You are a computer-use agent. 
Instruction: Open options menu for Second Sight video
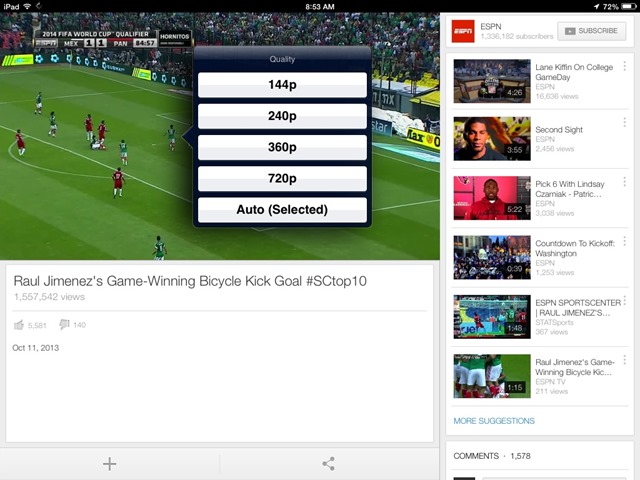tap(624, 126)
